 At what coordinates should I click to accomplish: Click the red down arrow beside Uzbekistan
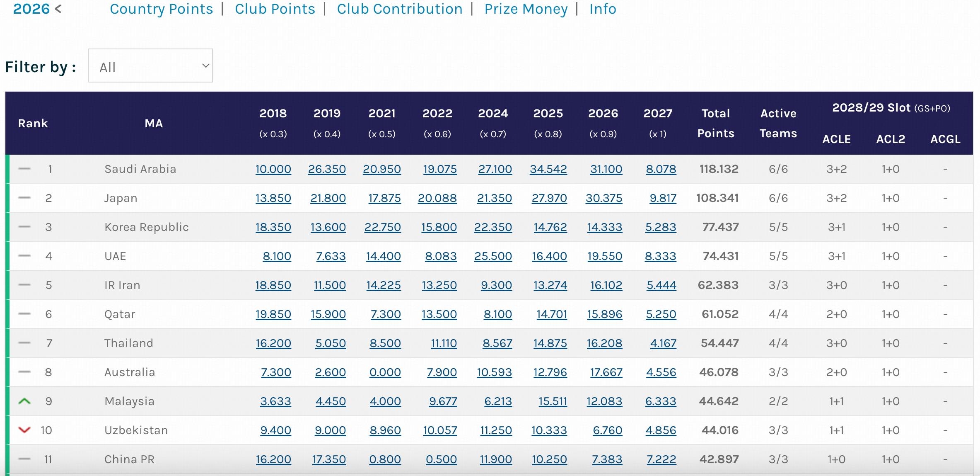(24, 430)
